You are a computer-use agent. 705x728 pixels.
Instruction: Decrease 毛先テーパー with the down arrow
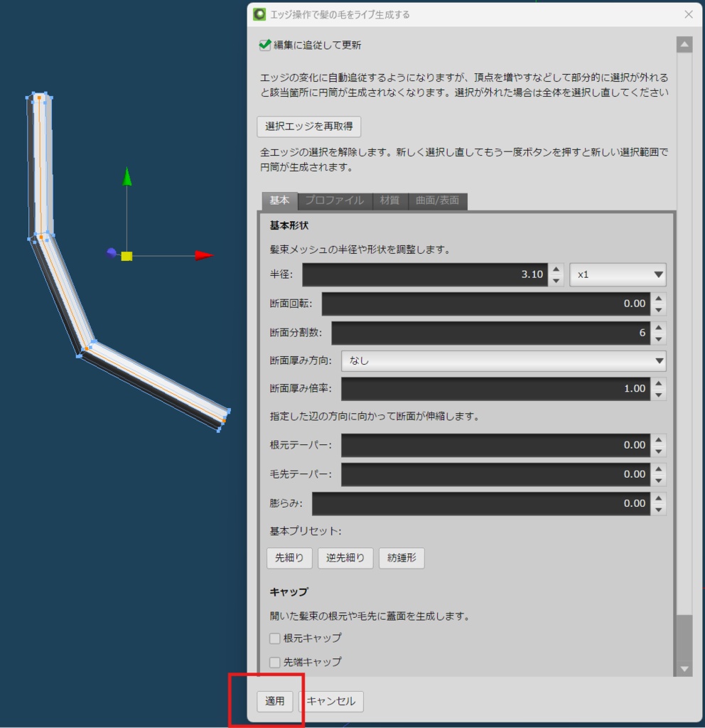[659, 480]
